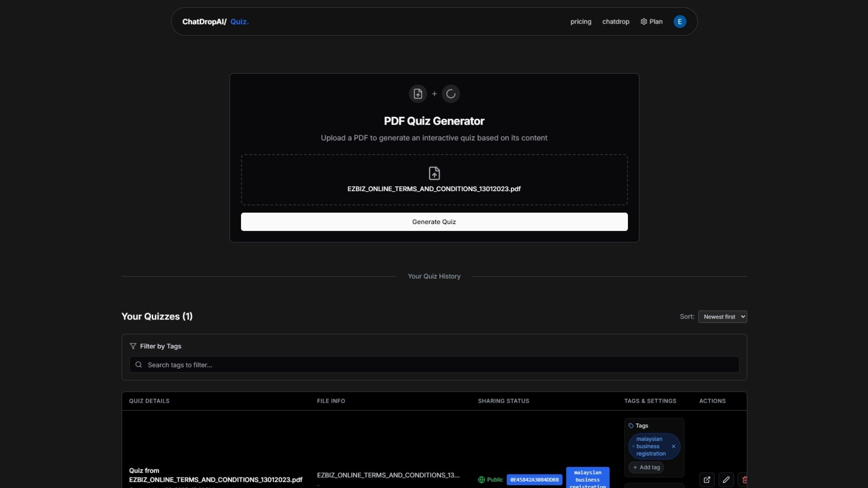Click the gear icon next to Plan
The image size is (868, 488).
tap(643, 21)
